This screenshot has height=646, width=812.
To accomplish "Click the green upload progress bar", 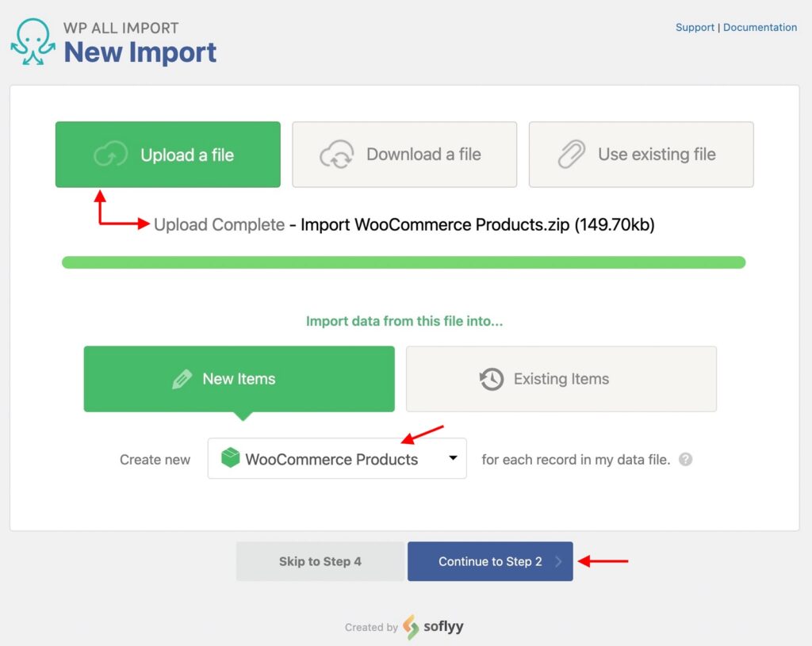I will click(x=404, y=262).
